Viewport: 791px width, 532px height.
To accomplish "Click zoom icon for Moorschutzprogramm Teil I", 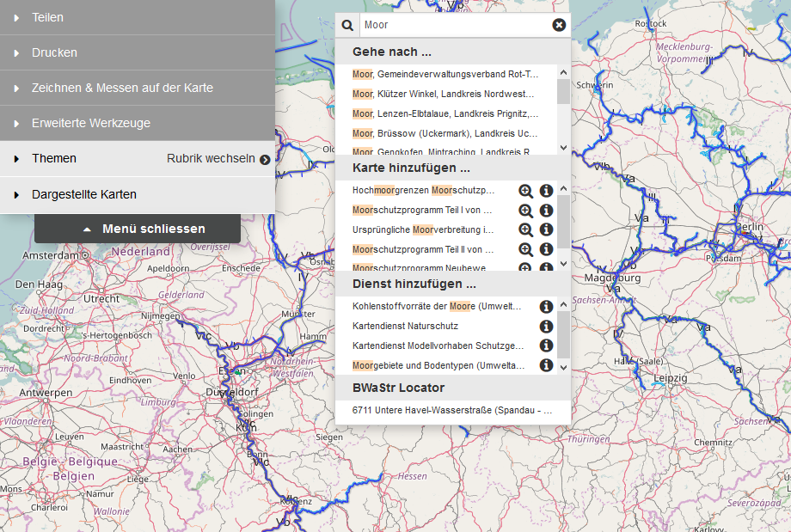I will [525, 210].
